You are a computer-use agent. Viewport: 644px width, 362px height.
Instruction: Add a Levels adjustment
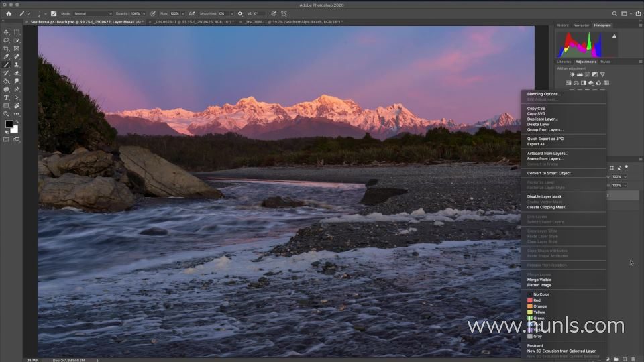(x=580, y=74)
